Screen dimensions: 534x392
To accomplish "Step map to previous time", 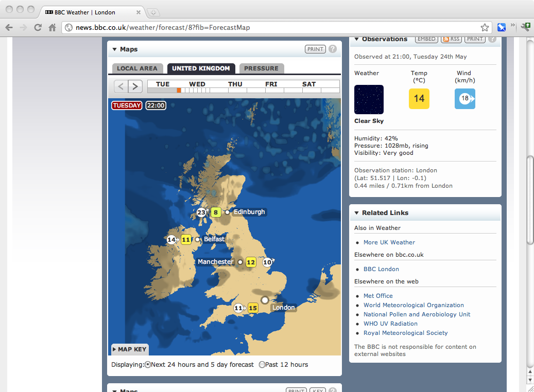I will click(x=121, y=86).
